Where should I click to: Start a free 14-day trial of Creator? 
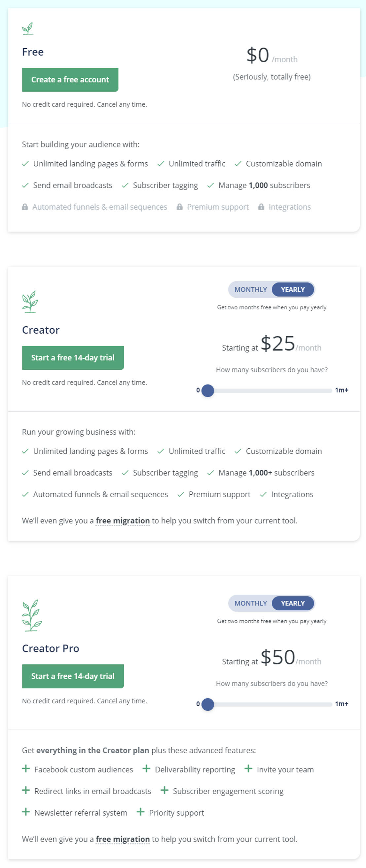tap(73, 357)
